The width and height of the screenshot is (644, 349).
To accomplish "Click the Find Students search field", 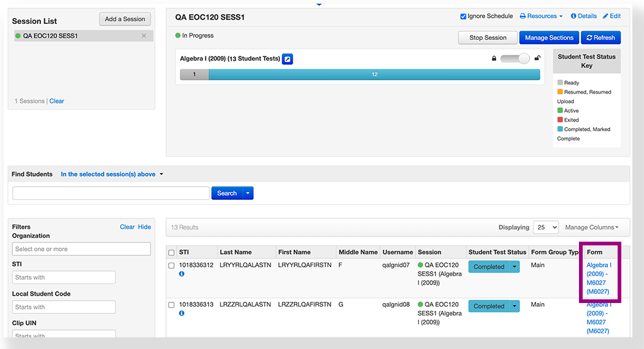I will coord(111,193).
